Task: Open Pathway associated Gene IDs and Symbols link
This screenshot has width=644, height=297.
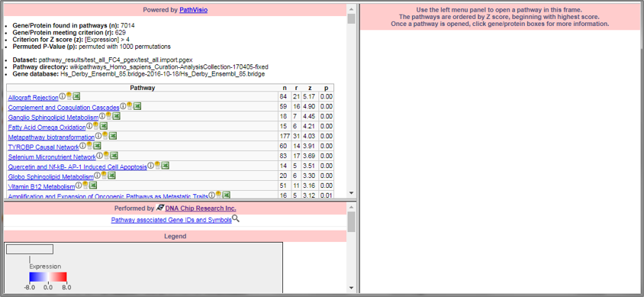Action: (171, 220)
